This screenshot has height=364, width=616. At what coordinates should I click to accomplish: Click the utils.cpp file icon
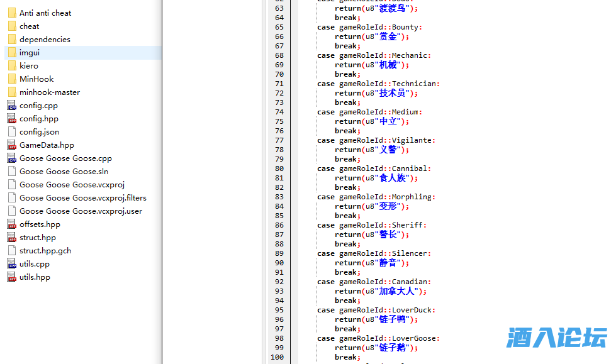12,264
